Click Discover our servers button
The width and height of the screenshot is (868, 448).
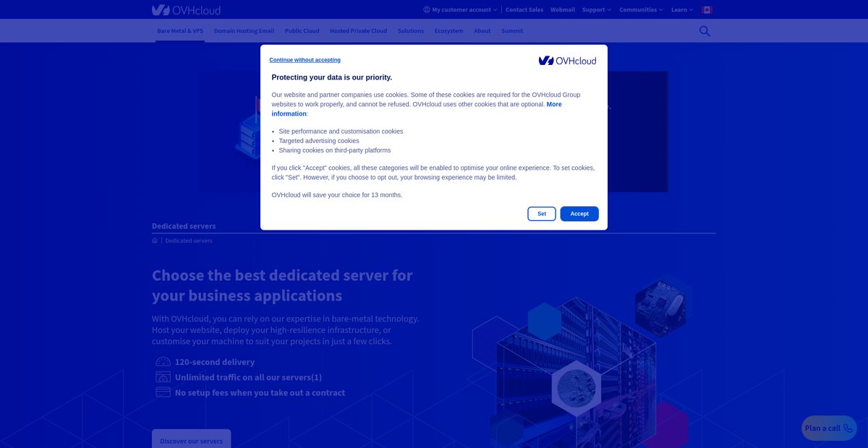(192, 439)
